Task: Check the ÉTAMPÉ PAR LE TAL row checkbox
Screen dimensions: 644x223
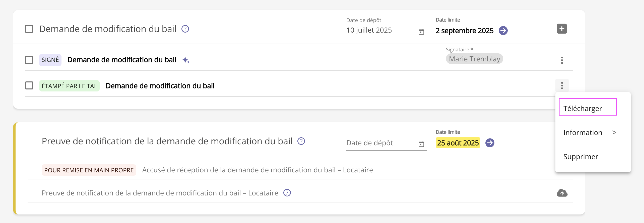Action: click(x=29, y=86)
